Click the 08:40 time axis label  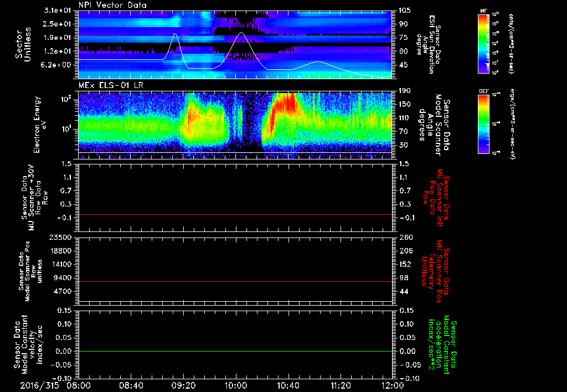tap(131, 385)
